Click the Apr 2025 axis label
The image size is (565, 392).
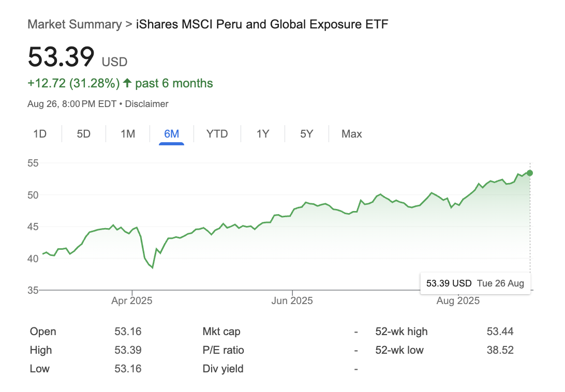132,300
